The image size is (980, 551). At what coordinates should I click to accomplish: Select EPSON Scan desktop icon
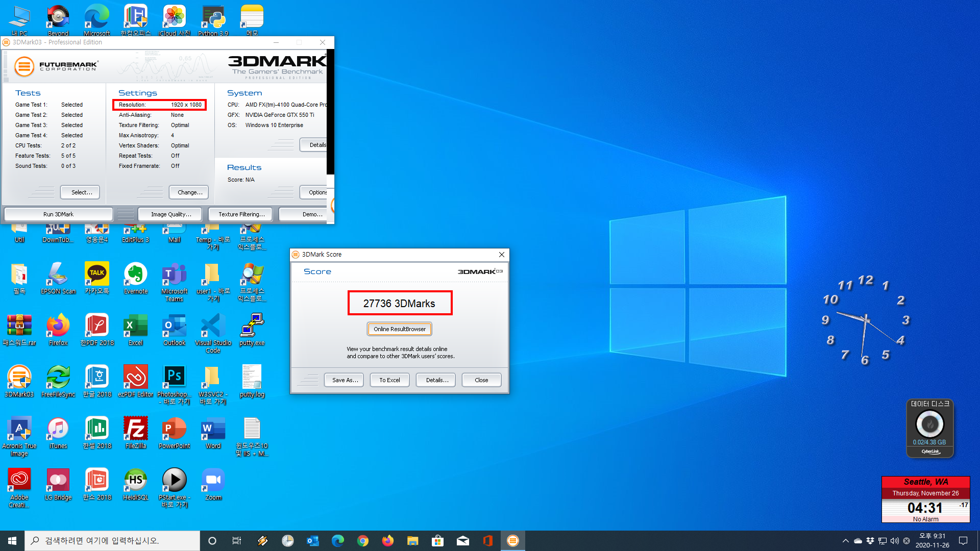point(58,279)
